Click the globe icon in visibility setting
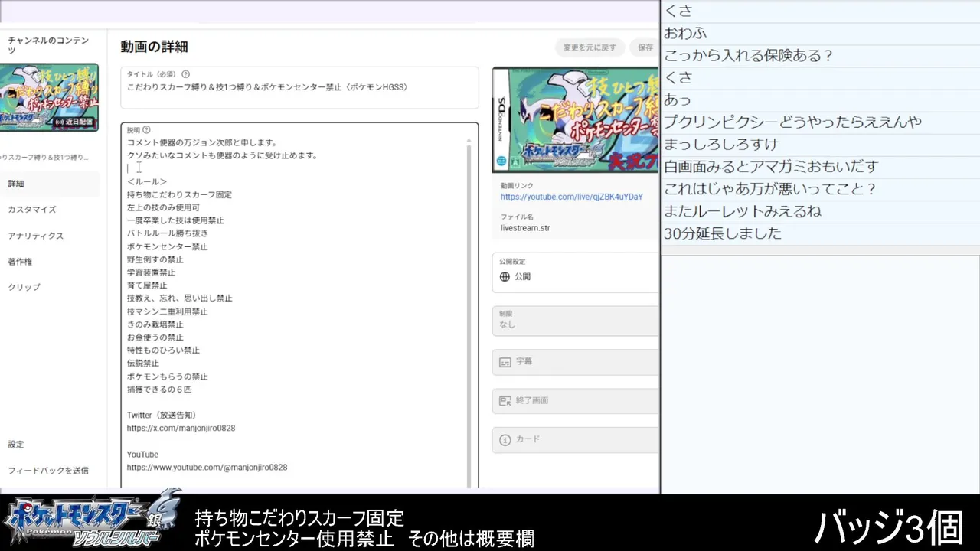980x551 pixels. (505, 277)
